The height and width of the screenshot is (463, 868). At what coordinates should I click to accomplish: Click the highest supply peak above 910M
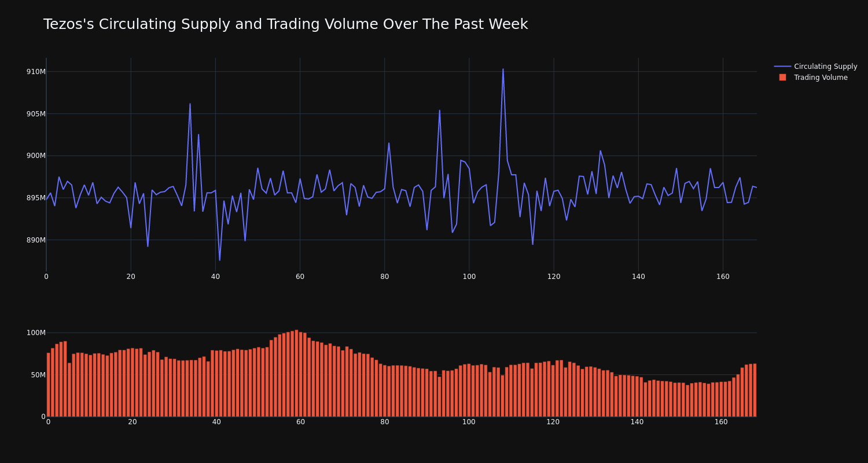tap(503, 69)
